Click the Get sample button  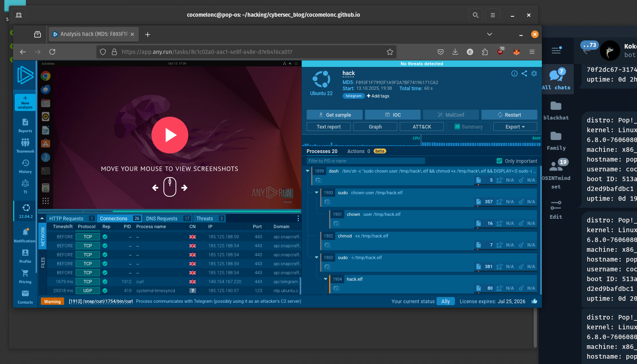[x=334, y=115]
